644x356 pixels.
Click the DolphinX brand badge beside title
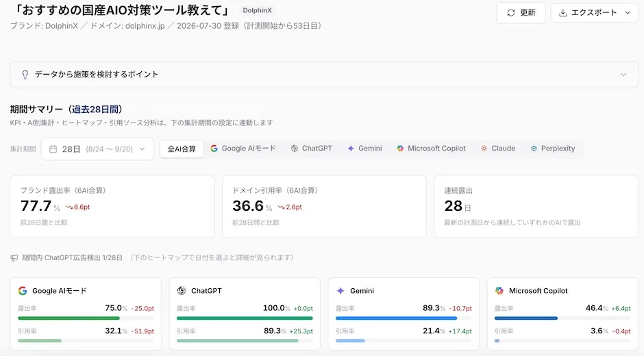(x=257, y=10)
